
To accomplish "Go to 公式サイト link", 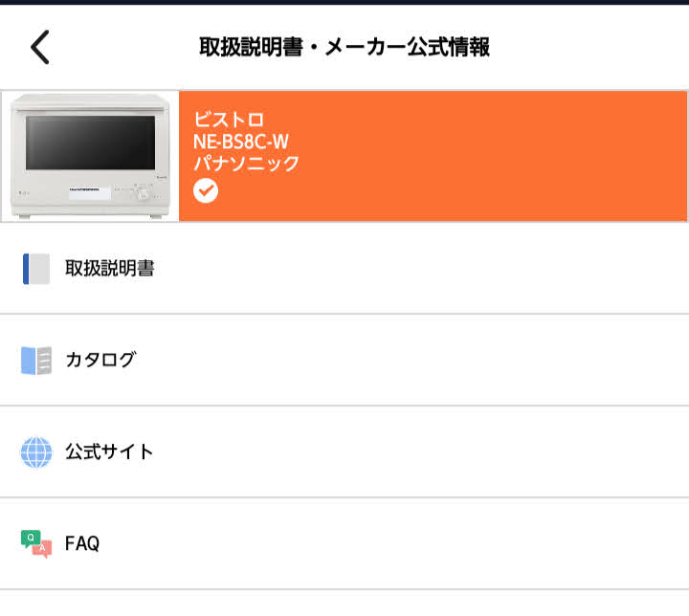I will (109, 452).
